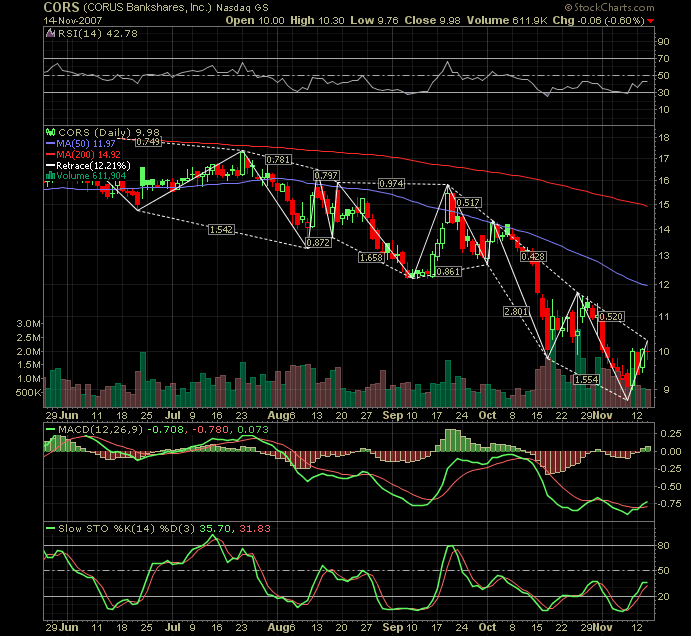Click the CORS ticker symbol title

click(x=61, y=7)
